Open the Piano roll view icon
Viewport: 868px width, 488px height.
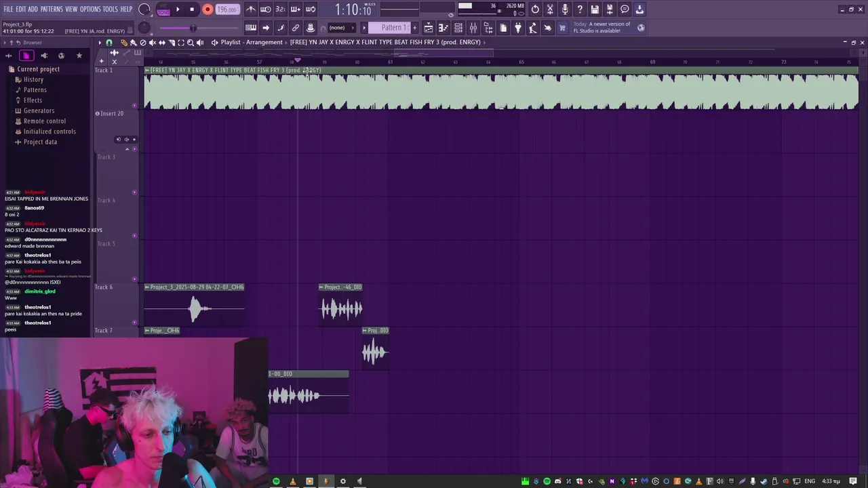coord(443,28)
